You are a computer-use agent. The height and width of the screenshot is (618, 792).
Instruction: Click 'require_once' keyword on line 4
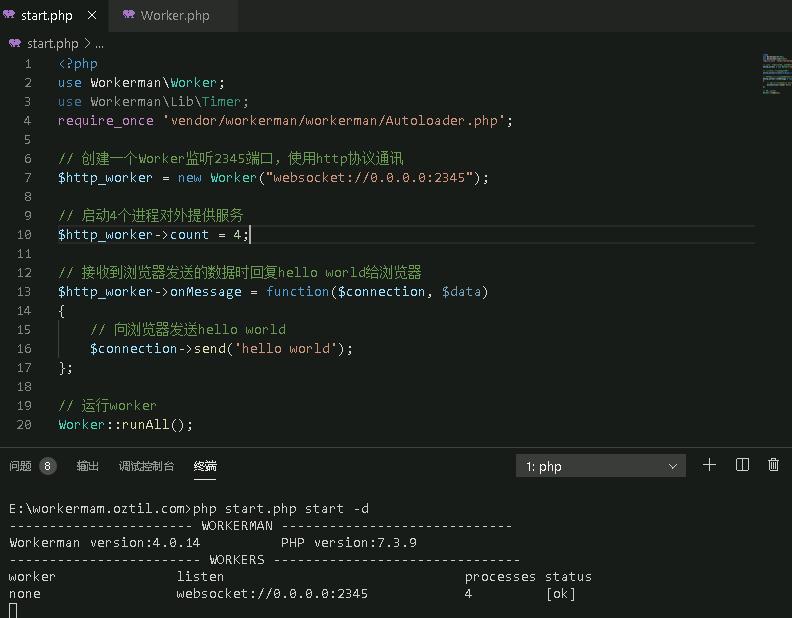tap(106, 121)
